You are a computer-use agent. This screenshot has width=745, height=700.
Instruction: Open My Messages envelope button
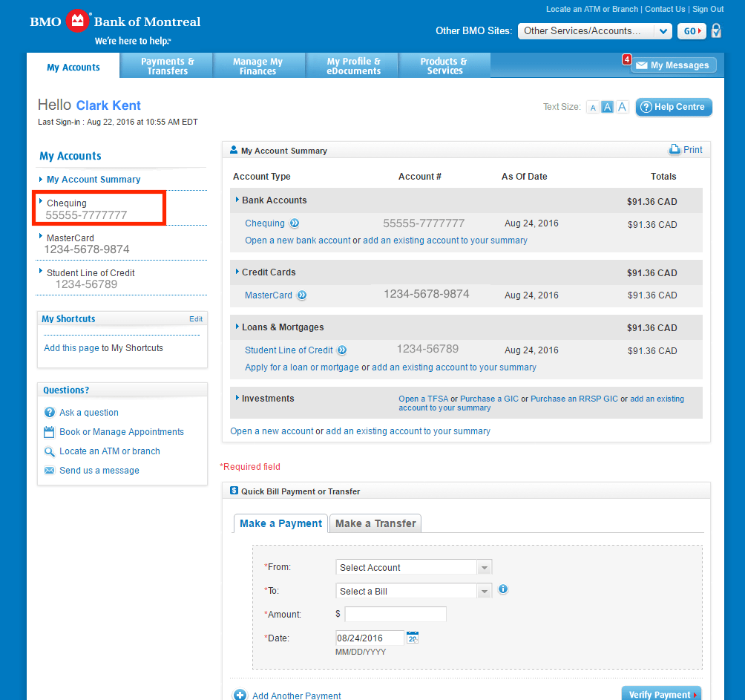point(673,65)
